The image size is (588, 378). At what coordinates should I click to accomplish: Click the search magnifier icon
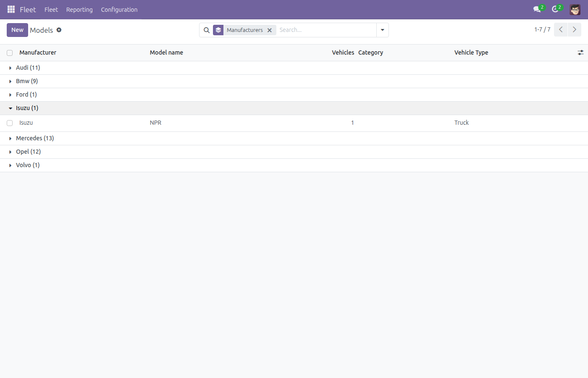207,30
